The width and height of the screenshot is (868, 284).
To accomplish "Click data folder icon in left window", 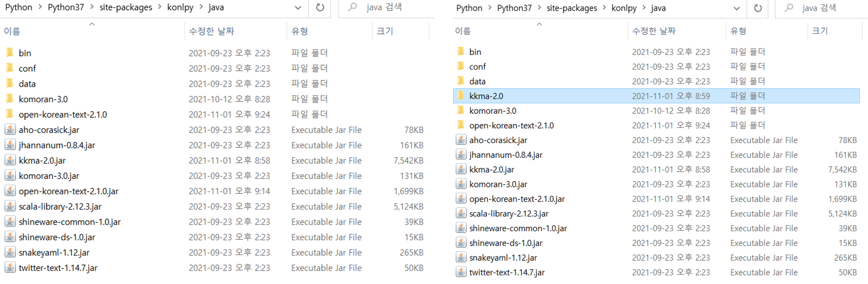I will [10, 83].
